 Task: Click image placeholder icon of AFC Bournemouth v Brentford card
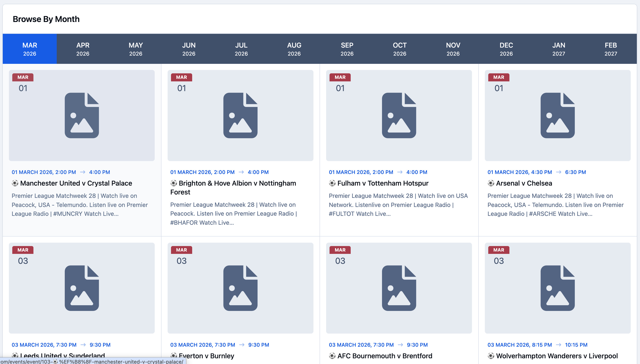[399, 288]
